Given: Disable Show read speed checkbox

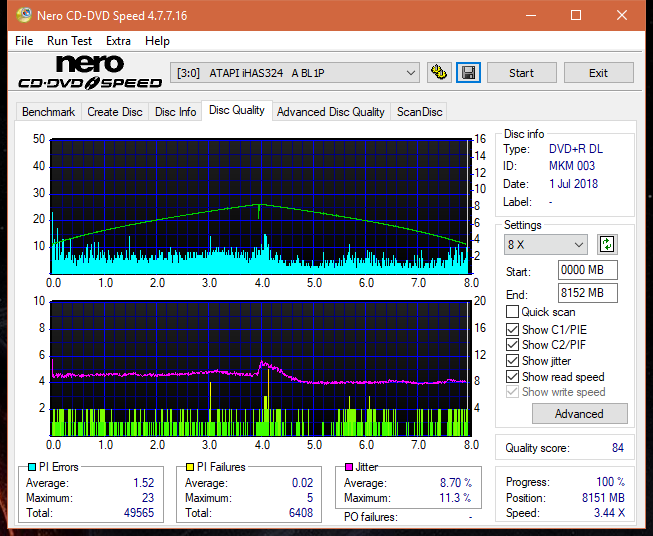Looking at the screenshot, I should click(x=513, y=377).
